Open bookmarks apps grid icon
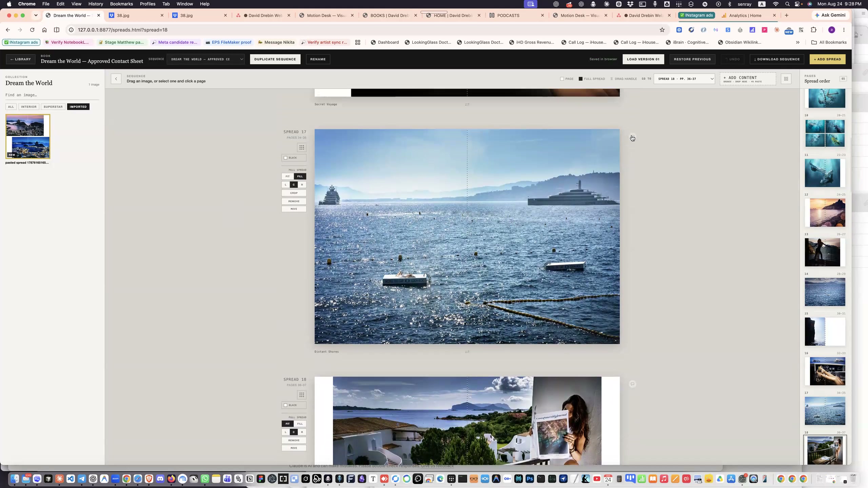The width and height of the screenshot is (868, 488). [x=358, y=42]
